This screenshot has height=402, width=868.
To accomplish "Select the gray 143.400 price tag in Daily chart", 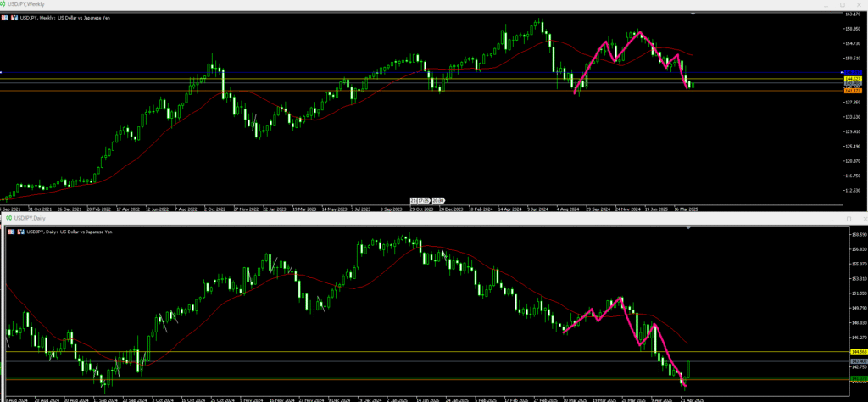I will click(x=859, y=361).
